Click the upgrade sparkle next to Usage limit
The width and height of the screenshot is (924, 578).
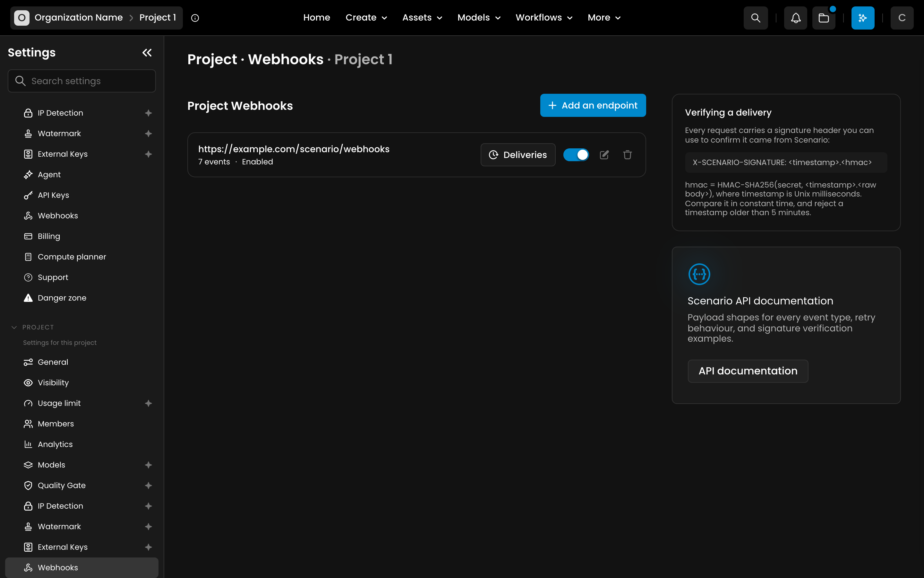[x=149, y=403]
